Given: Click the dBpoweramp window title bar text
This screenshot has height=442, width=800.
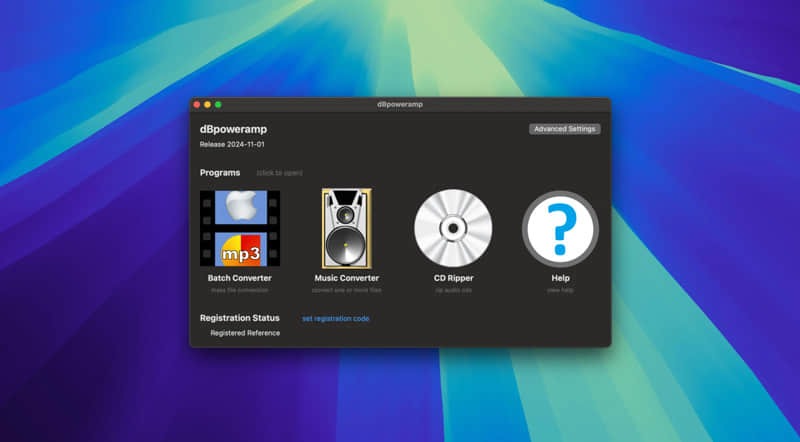Looking at the screenshot, I should pos(400,104).
